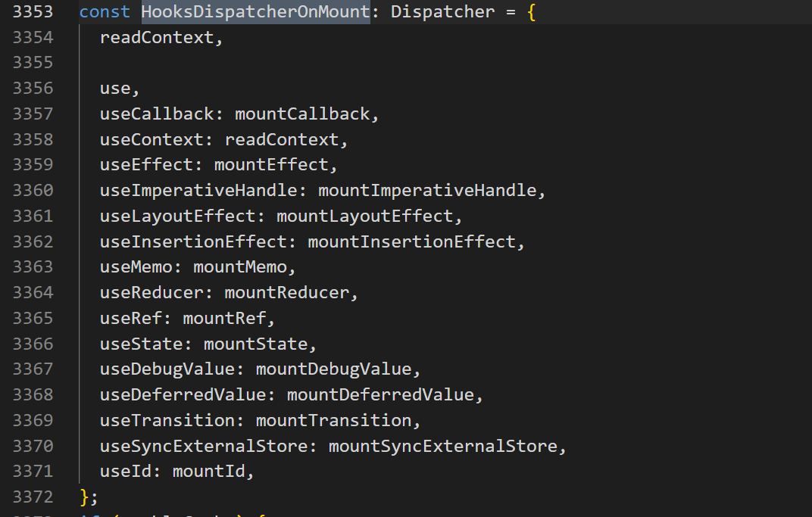Click the Dispatcher type annotation

click(443, 12)
